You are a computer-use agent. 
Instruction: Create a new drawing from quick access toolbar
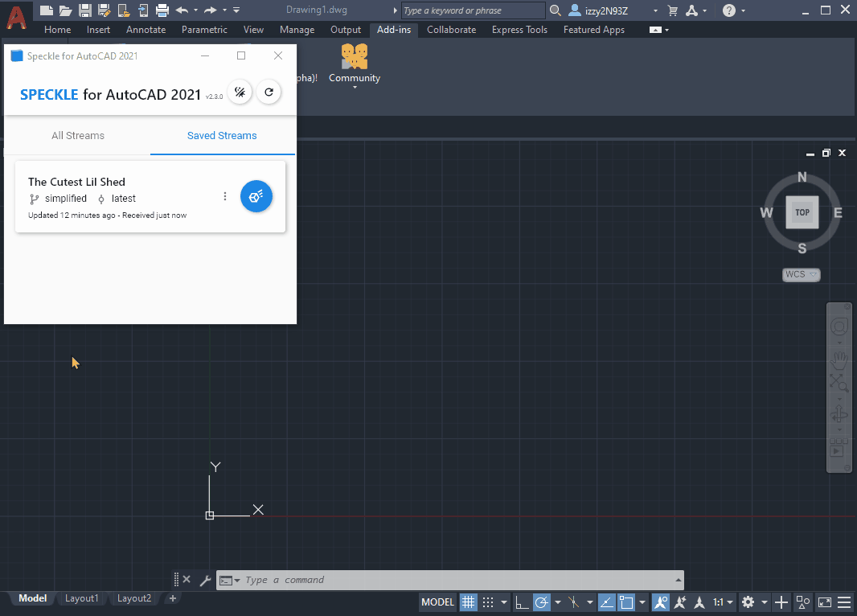tap(47, 10)
